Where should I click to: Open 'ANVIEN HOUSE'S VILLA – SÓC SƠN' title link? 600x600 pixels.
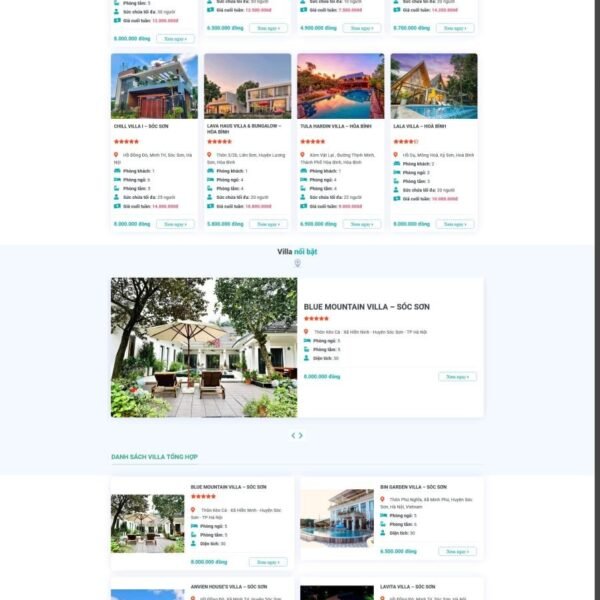(229, 586)
